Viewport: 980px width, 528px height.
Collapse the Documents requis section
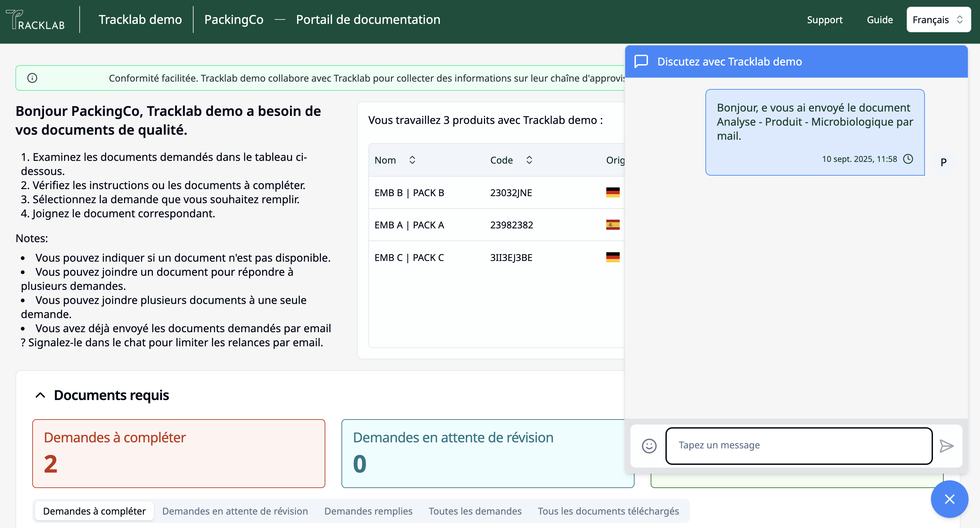click(x=40, y=395)
